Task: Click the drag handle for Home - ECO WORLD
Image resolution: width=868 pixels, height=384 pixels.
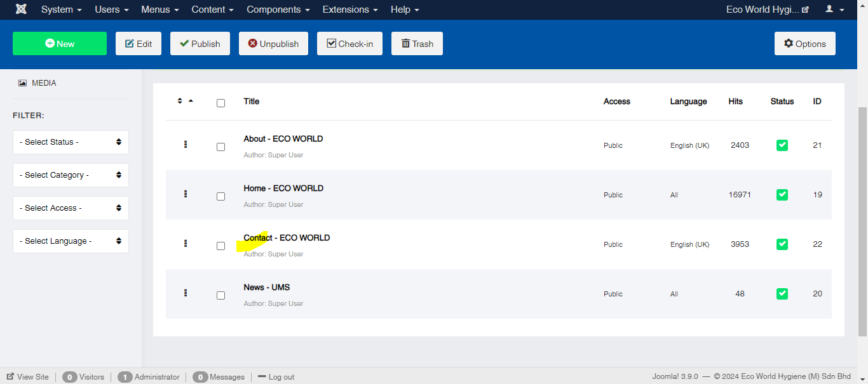Action: click(x=186, y=194)
